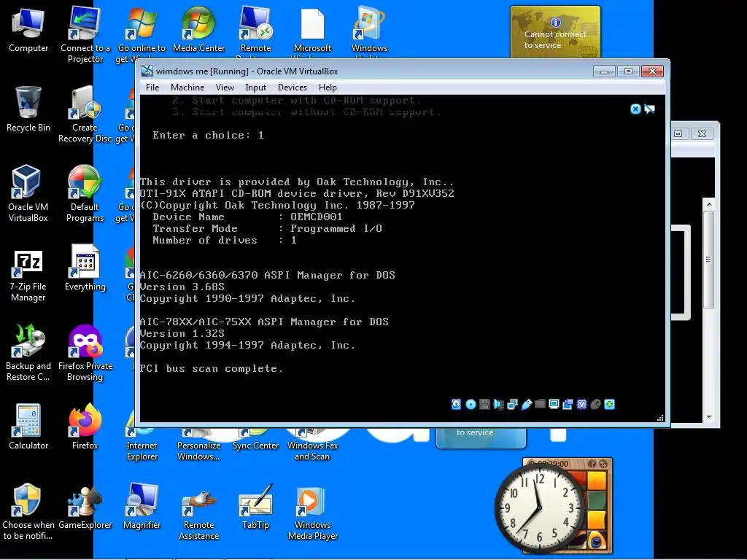Select the Computer desktop icon

click(28, 30)
